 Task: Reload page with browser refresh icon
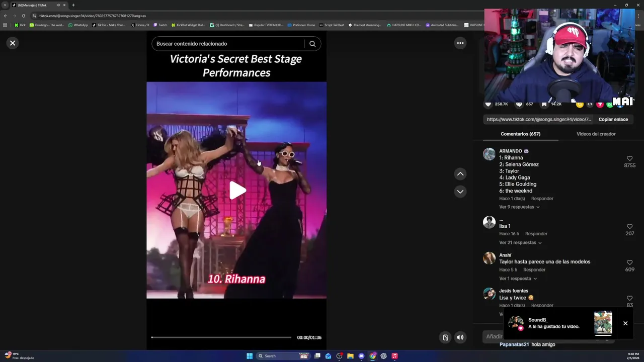point(23,16)
